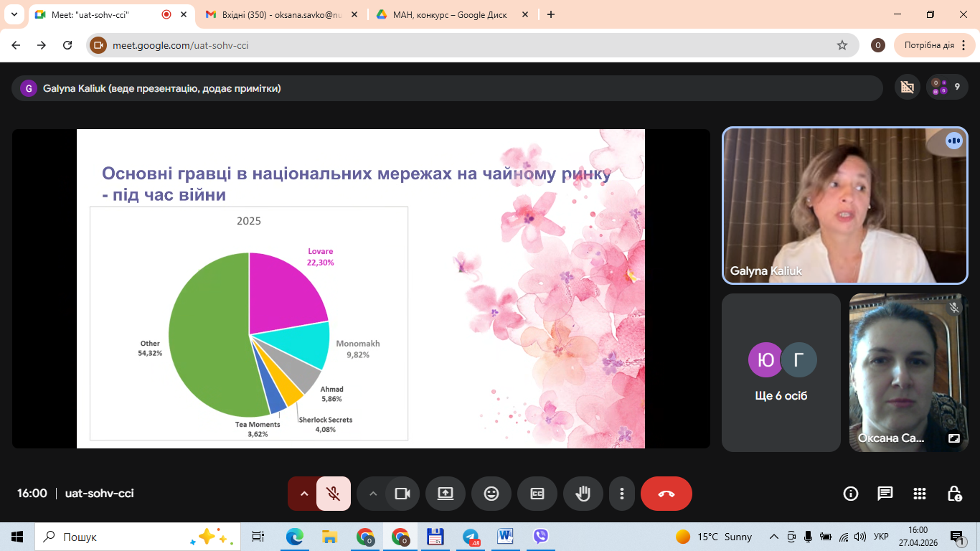Click the muted mic icon on Оксана's tile
The height and width of the screenshot is (551, 980).
(x=954, y=307)
